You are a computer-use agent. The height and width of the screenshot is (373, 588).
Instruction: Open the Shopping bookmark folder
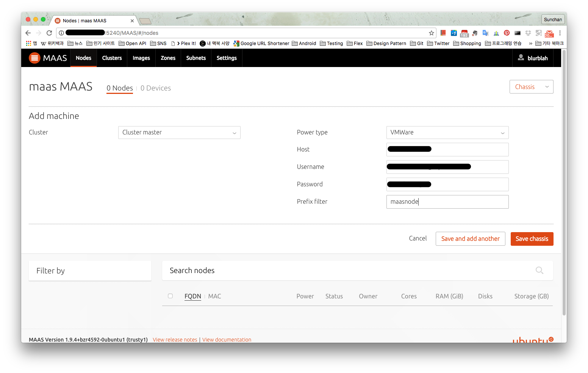pyautogui.click(x=467, y=43)
